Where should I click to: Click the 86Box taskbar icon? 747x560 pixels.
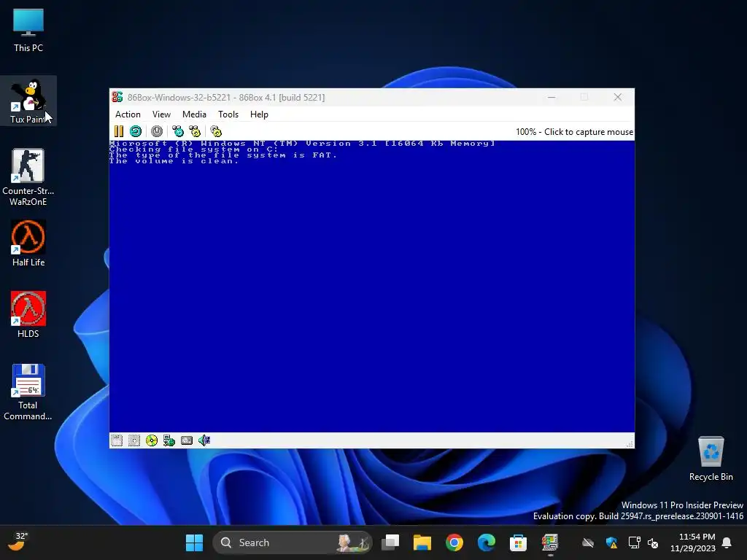550,542
